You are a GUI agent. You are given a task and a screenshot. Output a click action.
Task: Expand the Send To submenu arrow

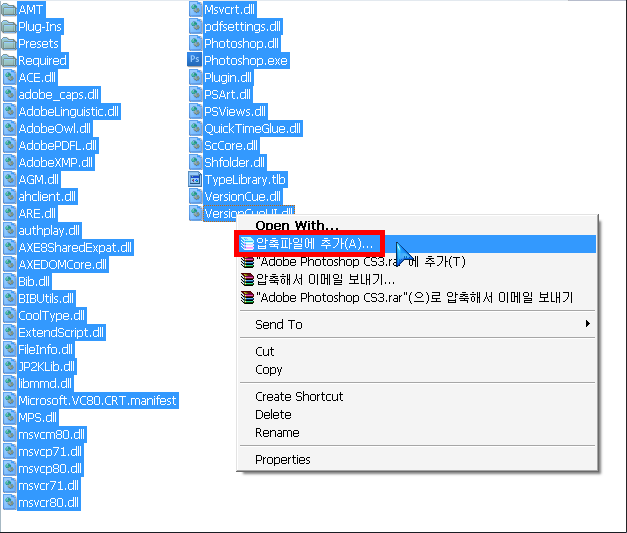pyautogui.click(x=587, y=323)
